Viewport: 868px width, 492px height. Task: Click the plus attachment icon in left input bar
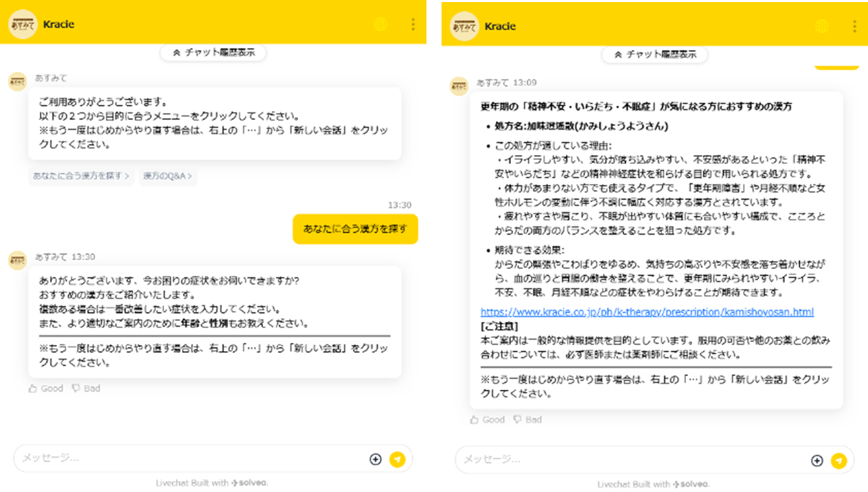(375, 459)
